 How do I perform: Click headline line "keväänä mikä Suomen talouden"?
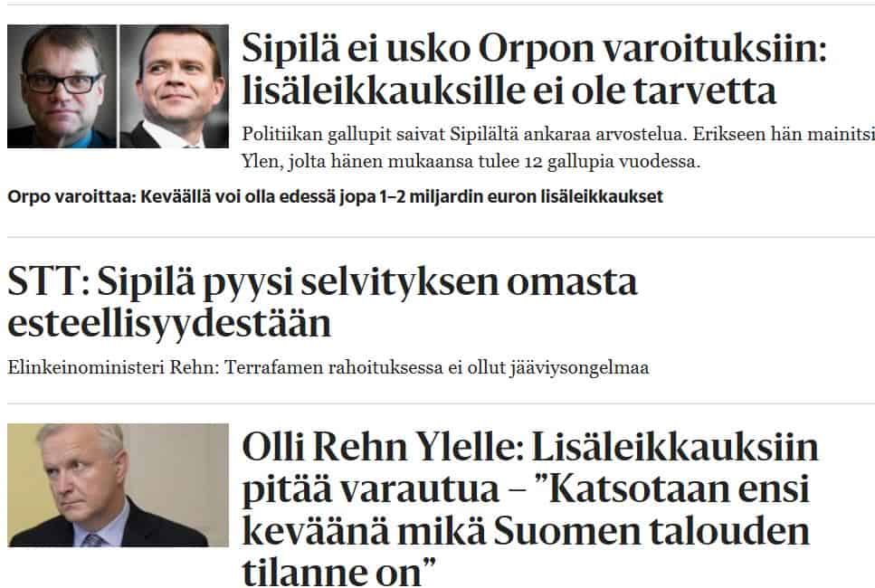click(x=525, y=530)
